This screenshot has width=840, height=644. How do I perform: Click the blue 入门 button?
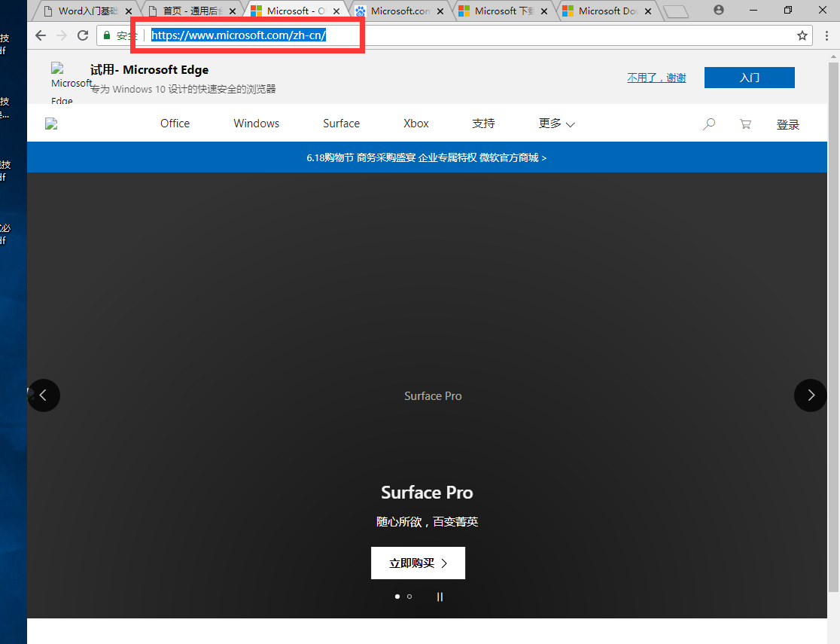[749, 78]
